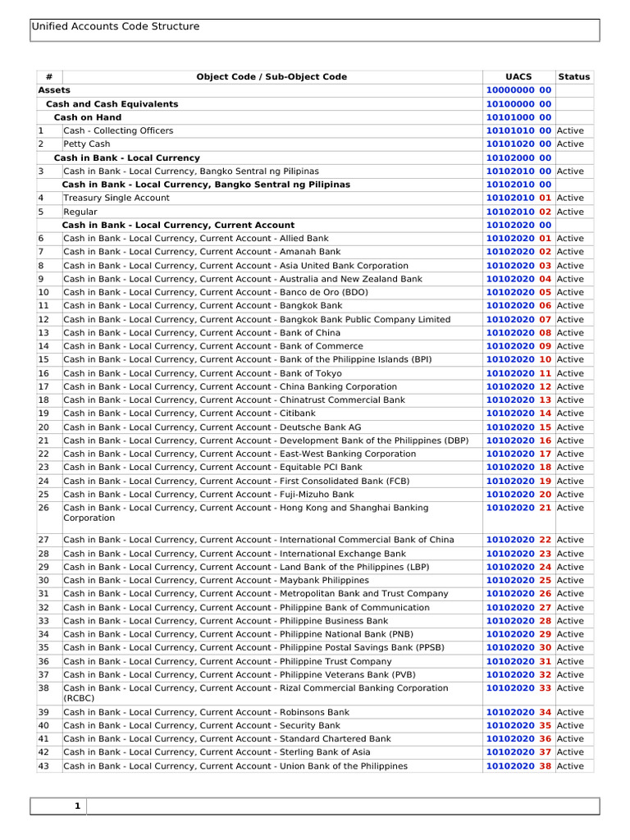Click the Security Bank row
Viewport: 630px width, 840px height.
pos(315,726)
